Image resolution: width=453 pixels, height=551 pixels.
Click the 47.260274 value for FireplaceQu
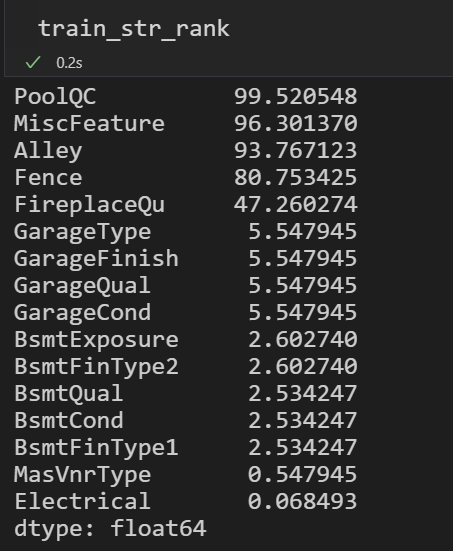coord(296,205)
